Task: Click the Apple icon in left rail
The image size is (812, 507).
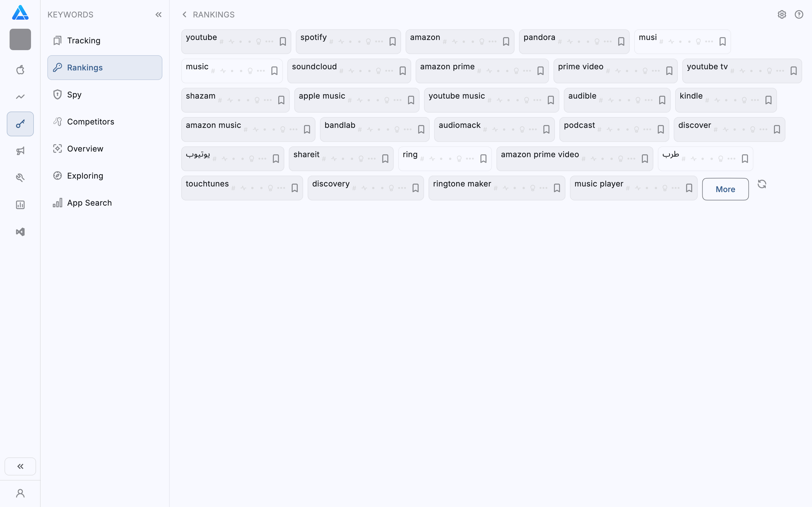Action: point(20,70)
